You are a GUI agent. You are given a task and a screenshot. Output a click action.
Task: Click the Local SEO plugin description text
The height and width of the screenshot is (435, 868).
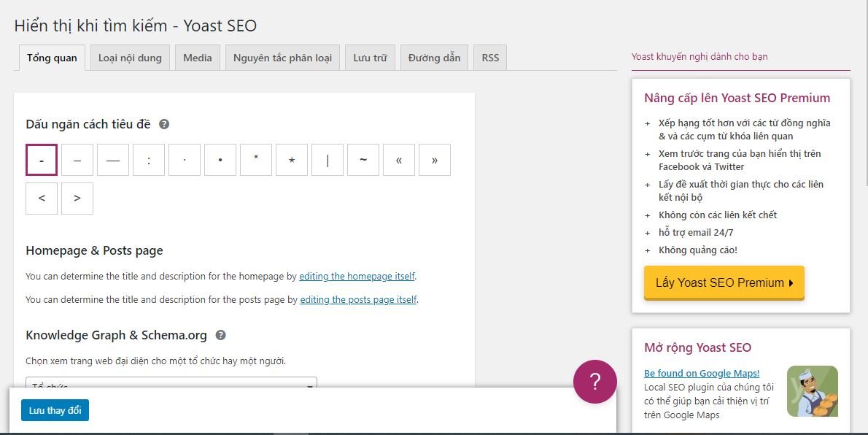tap(709, 401)
